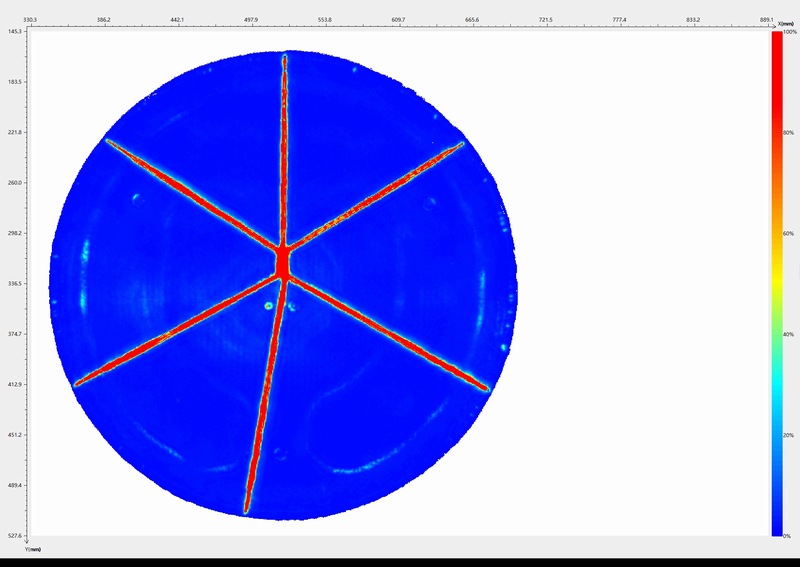This screenshot has height=567, width=800.
Task: Pick the dark blue bottom of color bar
Action: (776, 528)
